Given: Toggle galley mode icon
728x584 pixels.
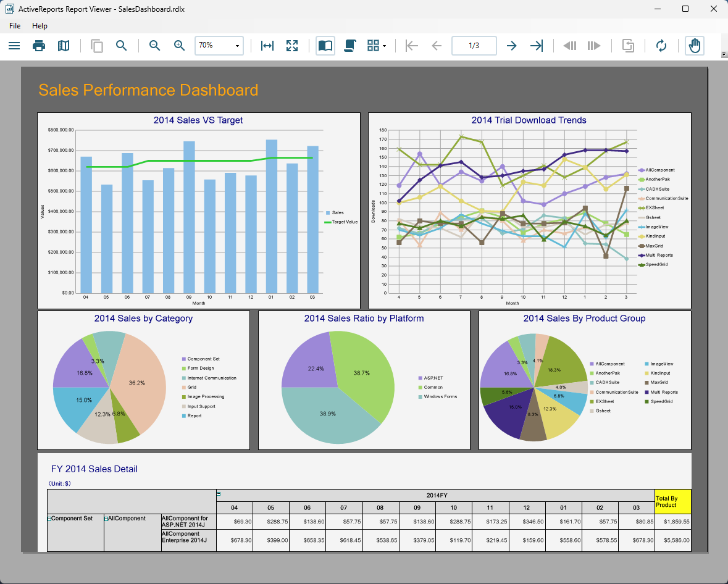Looking at the screenshot, I should click(64, 46).
